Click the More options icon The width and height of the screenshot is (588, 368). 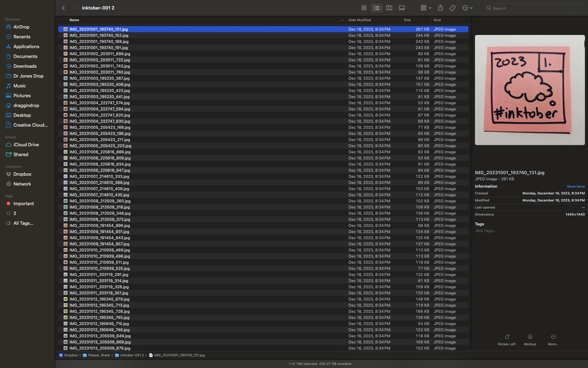(x=553, y=337)
